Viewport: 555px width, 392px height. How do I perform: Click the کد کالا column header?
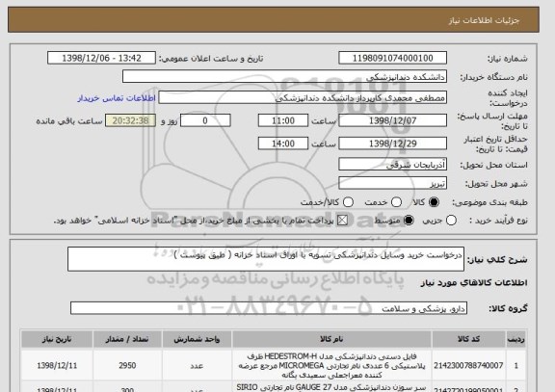[468, 339]
